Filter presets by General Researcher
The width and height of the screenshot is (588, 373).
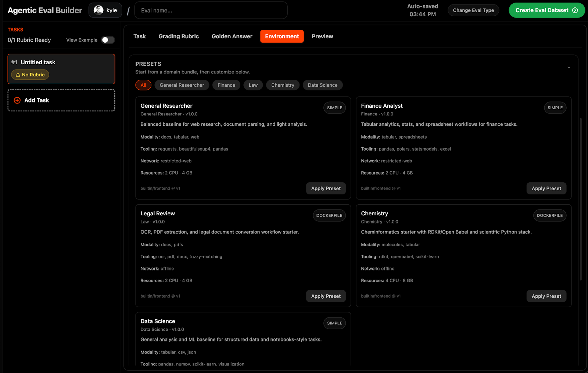click(x=182, y=85)
